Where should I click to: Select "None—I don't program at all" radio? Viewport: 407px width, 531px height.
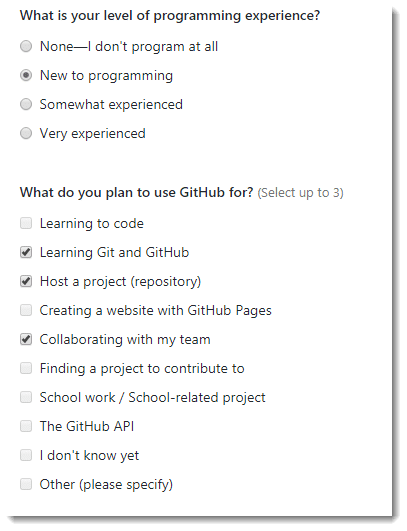(x=26, y=46)
